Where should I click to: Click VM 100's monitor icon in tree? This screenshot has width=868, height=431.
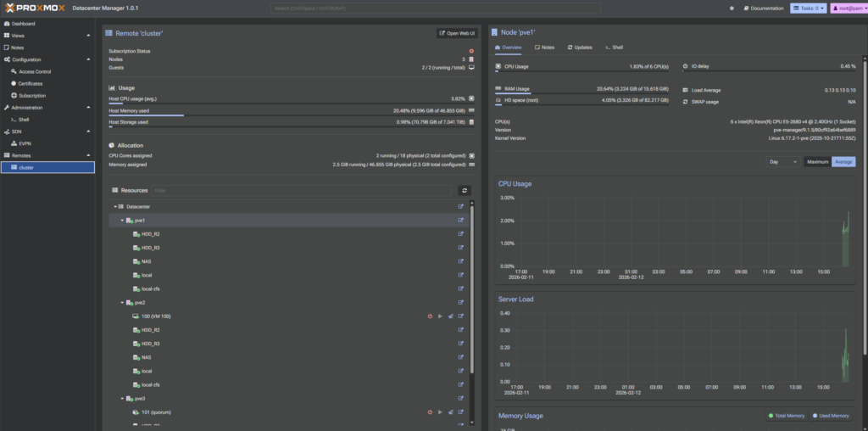136,316
